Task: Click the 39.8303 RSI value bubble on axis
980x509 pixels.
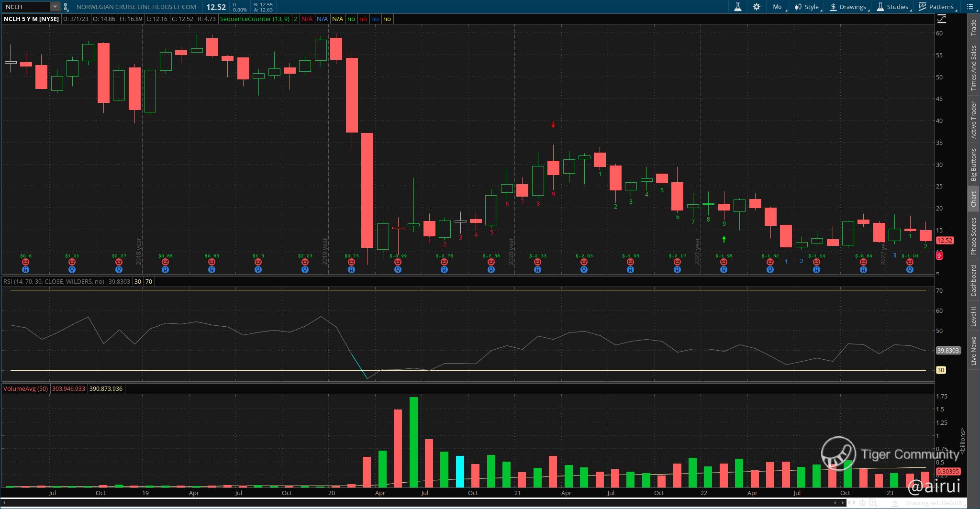Action: point(948,350)
